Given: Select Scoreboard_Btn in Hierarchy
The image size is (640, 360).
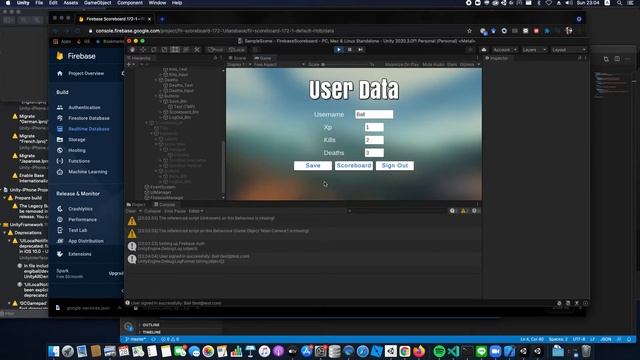Looking at the screenshot, I should (184, 112).
